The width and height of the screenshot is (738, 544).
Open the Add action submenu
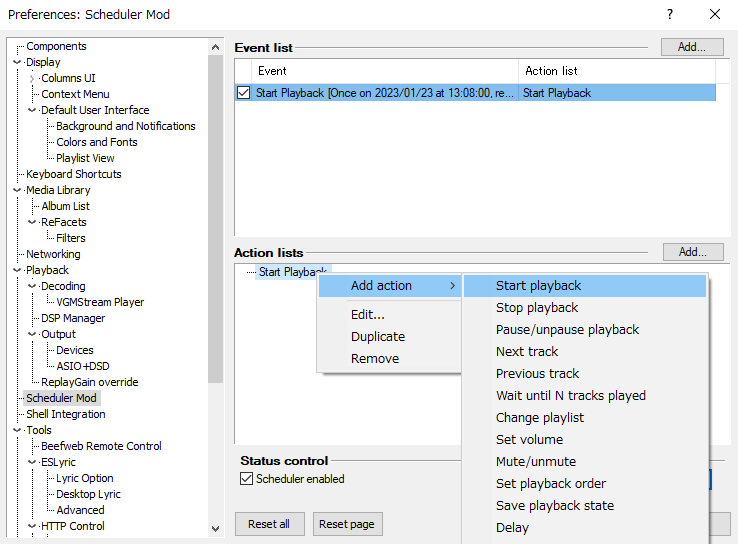390,286
